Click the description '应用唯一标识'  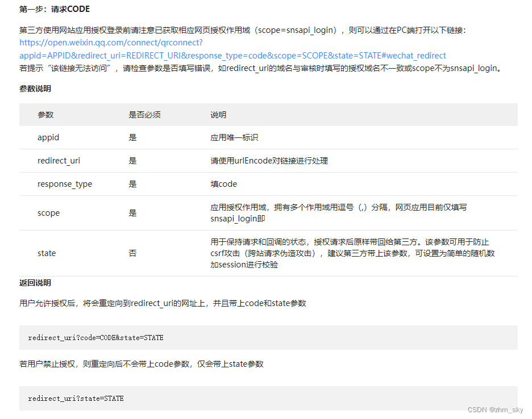pyautogui.click(x=234, y=137)
